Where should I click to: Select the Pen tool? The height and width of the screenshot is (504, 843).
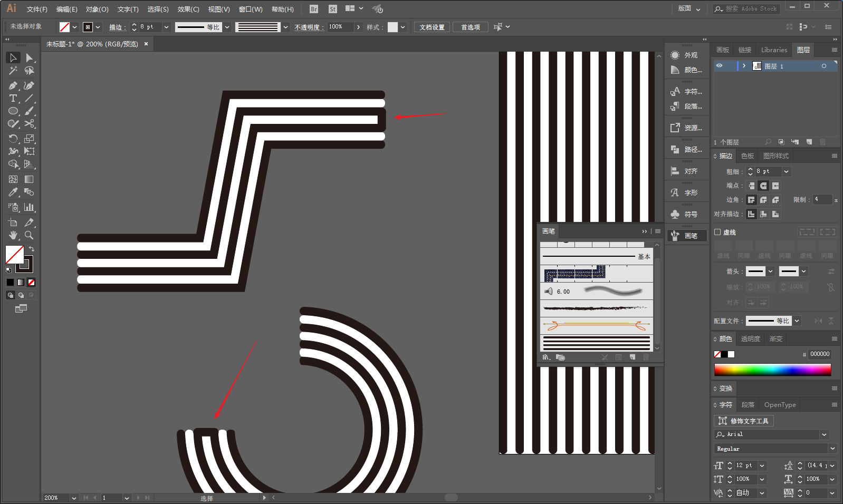[x=13, y=85]
